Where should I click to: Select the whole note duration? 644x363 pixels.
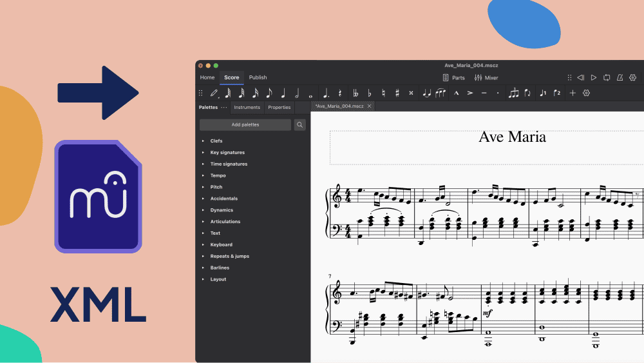click(311, 95)
